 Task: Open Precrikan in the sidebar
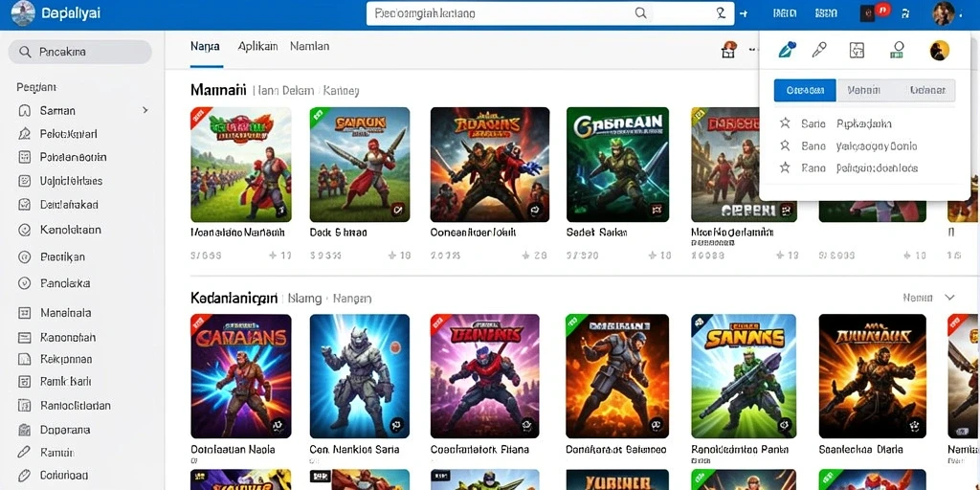click(62, 256)
